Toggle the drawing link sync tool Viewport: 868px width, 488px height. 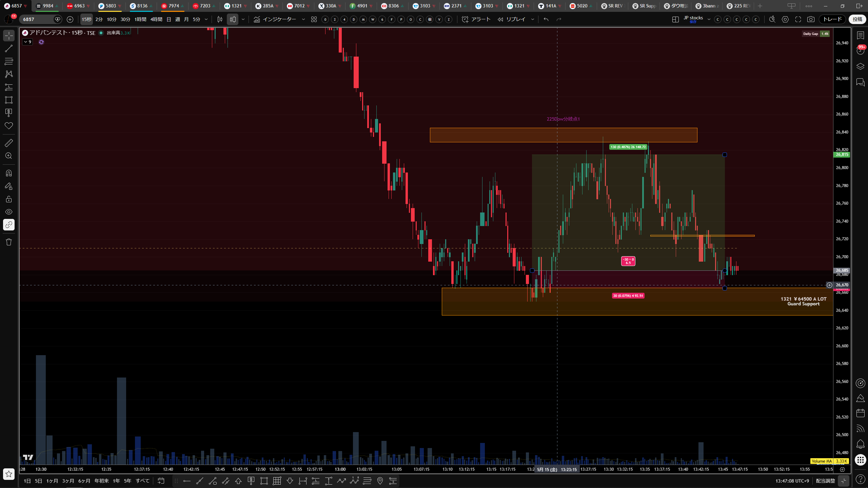(x=9, y=225)
